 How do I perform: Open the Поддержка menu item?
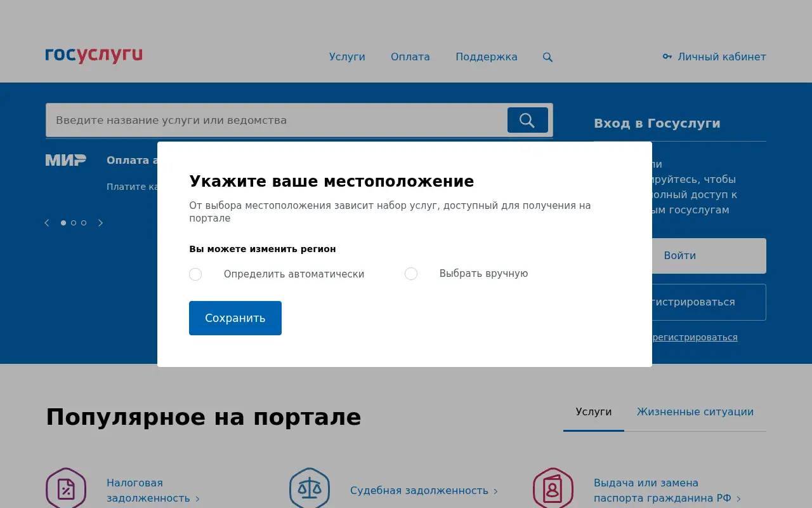(487, 57)
